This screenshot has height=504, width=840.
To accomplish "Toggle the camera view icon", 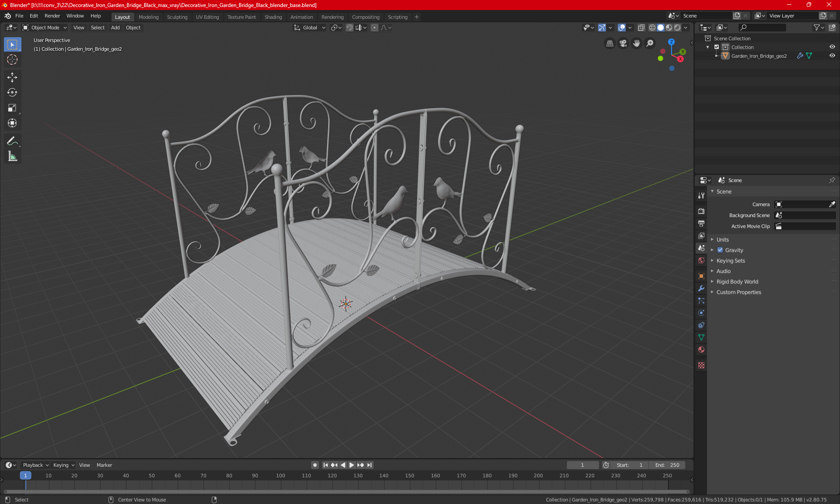I will click(x=623, y=43).
